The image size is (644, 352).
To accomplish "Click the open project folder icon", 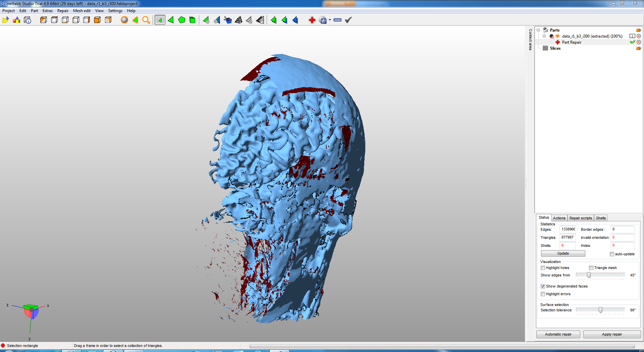I will (x=5, y=20).
